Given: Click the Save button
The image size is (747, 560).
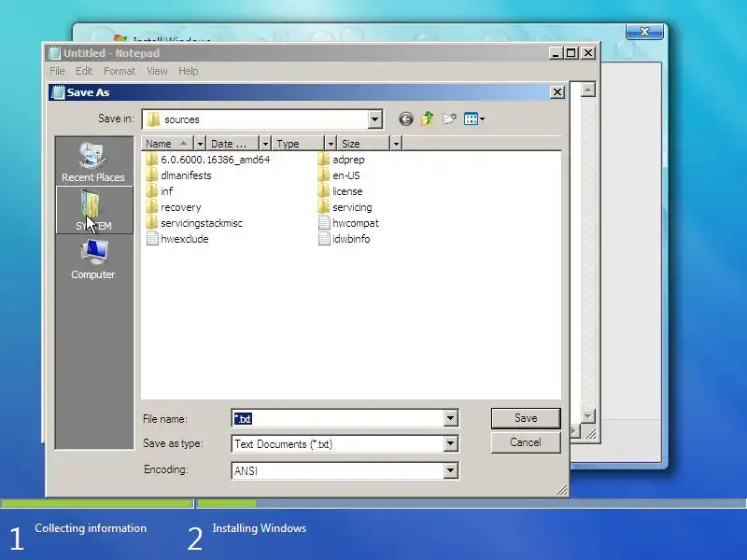Looking at the screenshot, I should click(526, 418).
